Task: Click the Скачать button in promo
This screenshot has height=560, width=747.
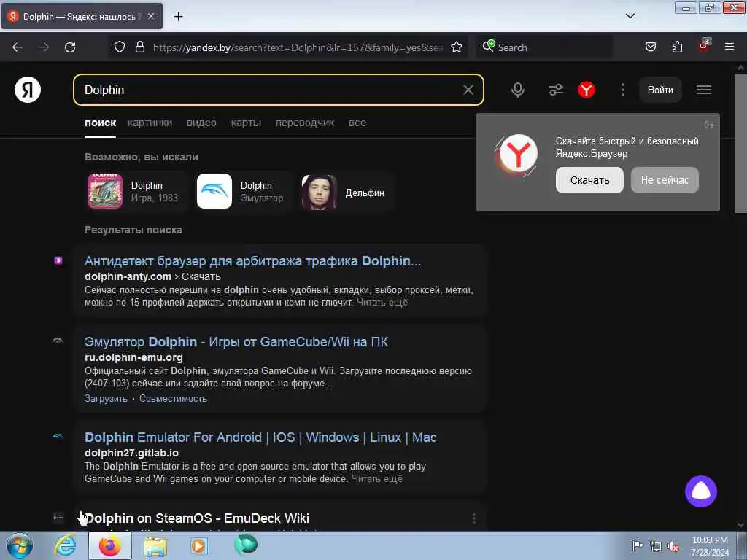Action: point(589,180)
